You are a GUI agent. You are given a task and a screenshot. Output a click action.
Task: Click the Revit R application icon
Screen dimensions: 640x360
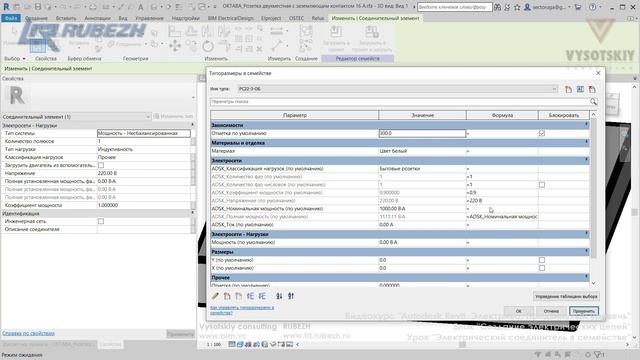[x=6, y=7]
